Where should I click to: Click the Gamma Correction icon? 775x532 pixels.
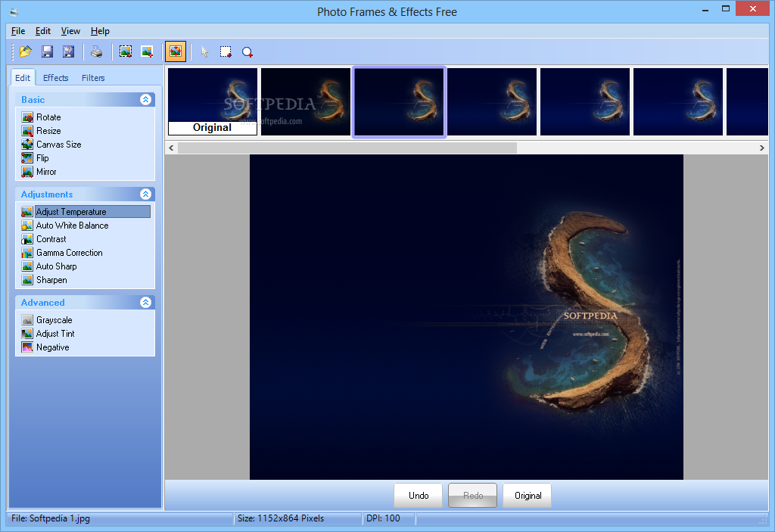pos(27,253)
